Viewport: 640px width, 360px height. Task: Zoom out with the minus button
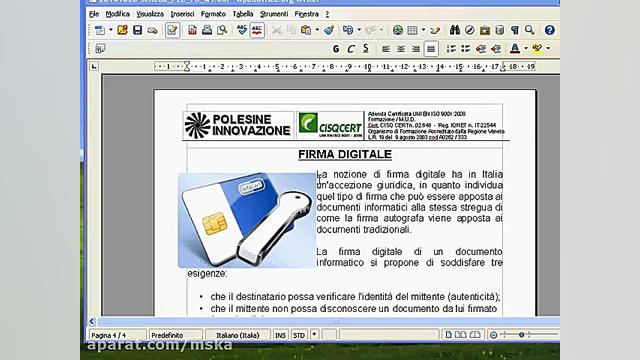click(x=493, y=335)
